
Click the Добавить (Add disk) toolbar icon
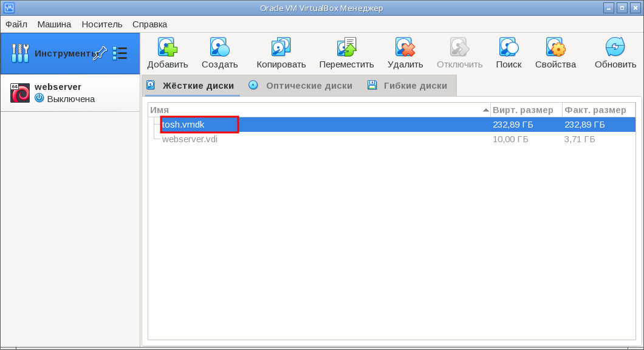[168, 47]
